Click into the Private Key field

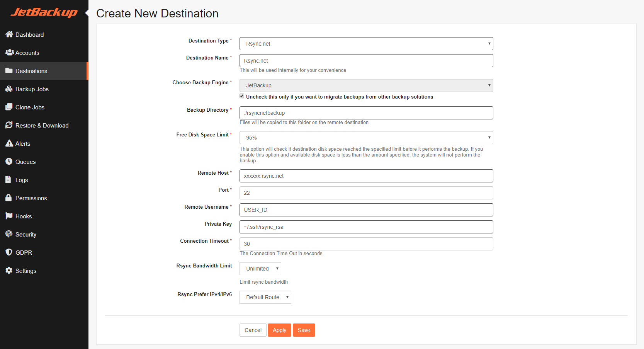point(366,227)
